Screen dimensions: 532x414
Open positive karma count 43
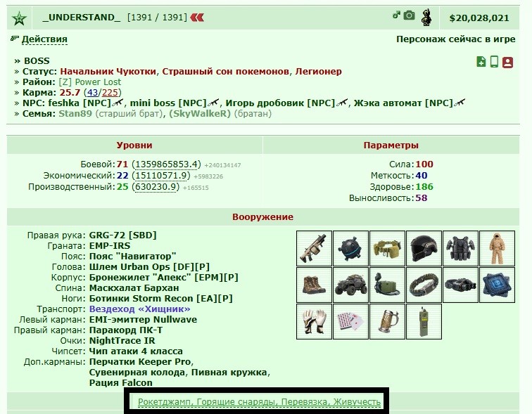coord(92,93)
